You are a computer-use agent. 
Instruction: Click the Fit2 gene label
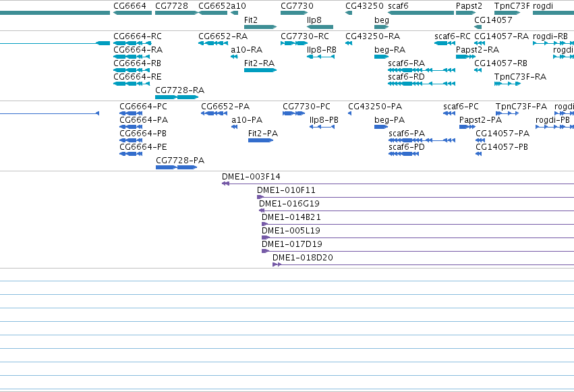(x=251, y=20)
